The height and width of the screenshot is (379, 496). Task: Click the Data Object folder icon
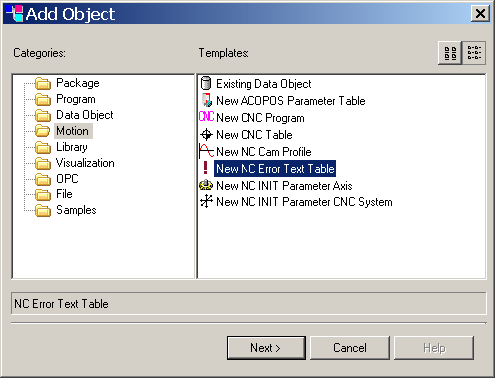[43, 115]
